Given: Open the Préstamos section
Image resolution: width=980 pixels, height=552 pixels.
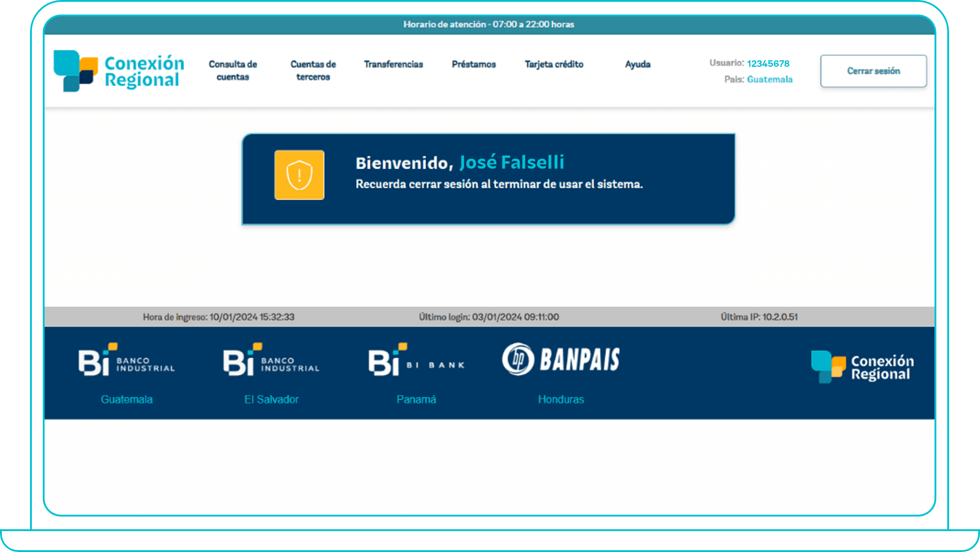Looking at the screenshot, I should click(x=474, y=65).
